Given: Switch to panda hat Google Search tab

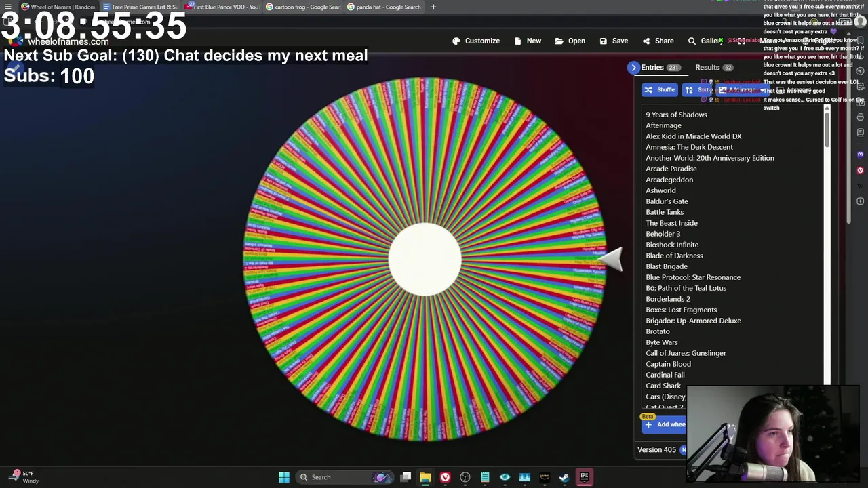Looking at the screenshot, I should (x=384, y=7).
